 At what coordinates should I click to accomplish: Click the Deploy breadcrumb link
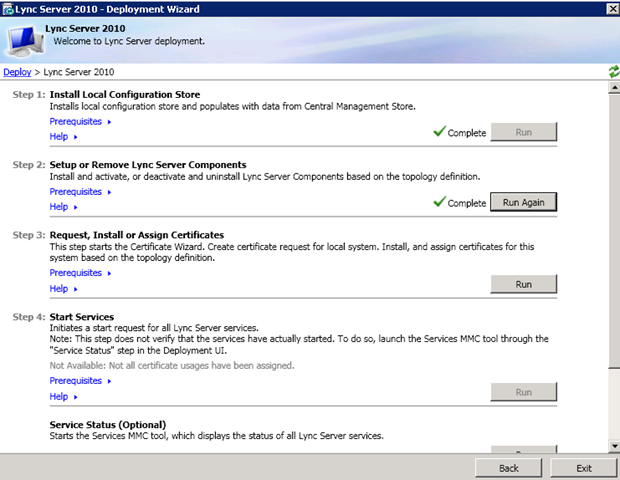(x=17, y=72)
